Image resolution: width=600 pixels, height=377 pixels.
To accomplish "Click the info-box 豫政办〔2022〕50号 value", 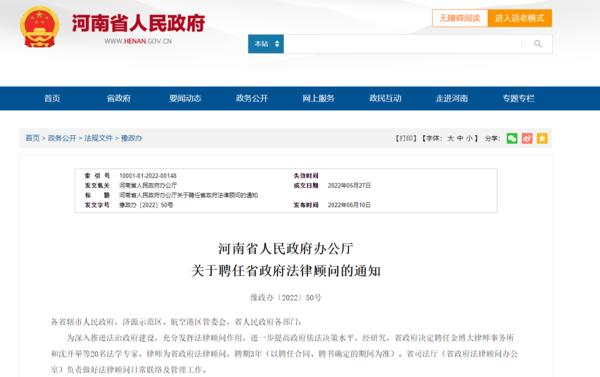I will pos(146,205).
